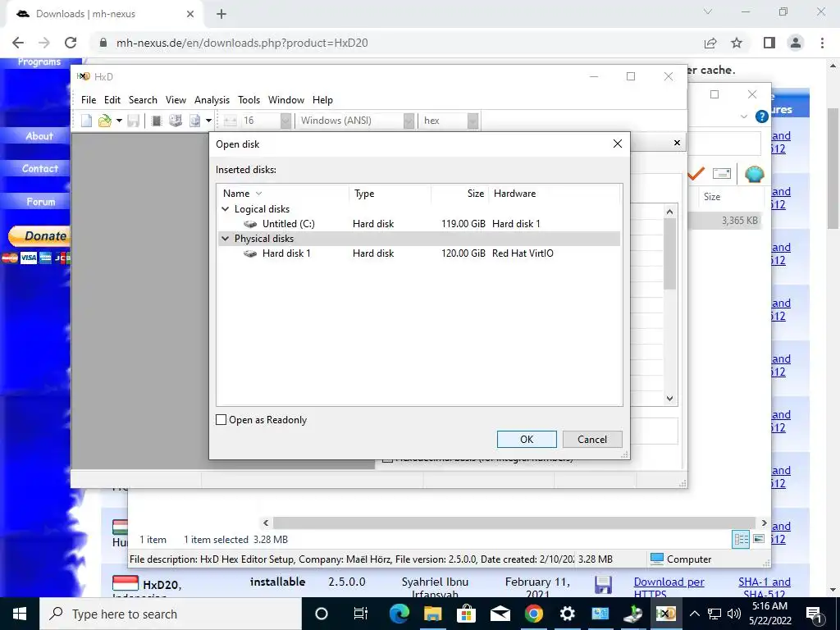Click the Hardware column header
Viewport: 840px width, 630px height.
tap(555, 194)
